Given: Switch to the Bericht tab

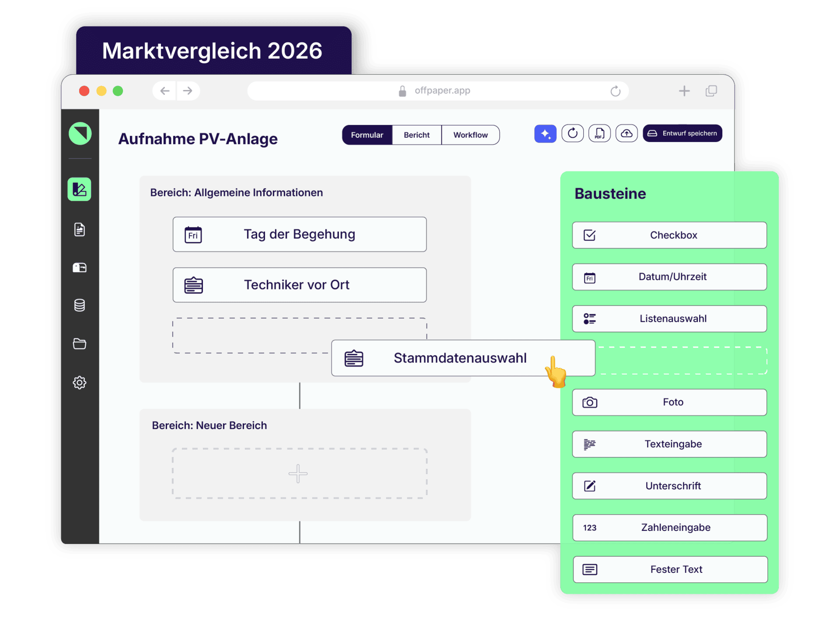Looking at the screenshot, I should click(x=416, y=135).
